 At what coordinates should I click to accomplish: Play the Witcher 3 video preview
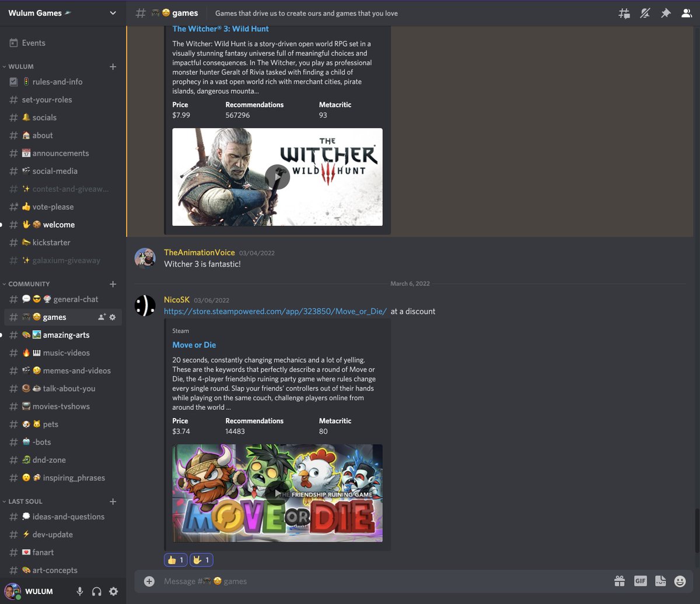point(278,177)
